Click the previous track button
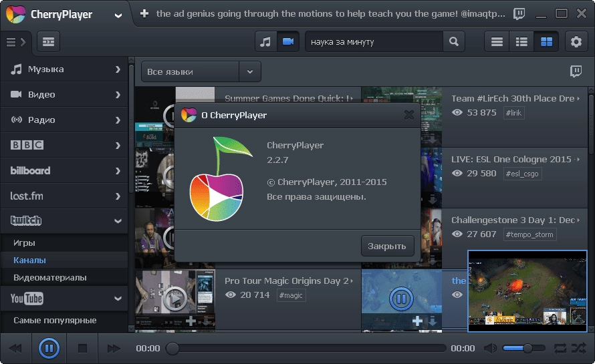The image size is (595, 364). (15, 348)
